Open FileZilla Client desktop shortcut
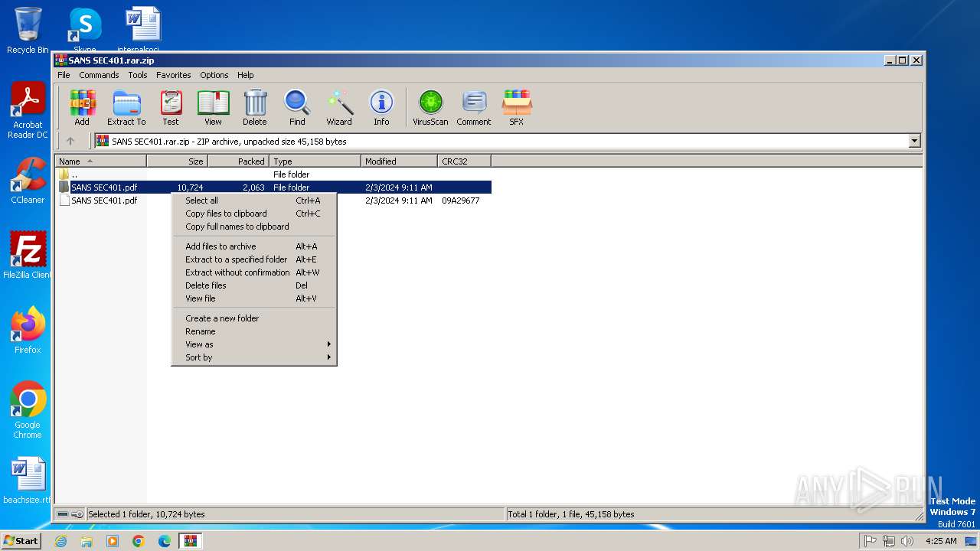Image resolution: width=980 pixels, height=551 pixels. pos(28,256)
